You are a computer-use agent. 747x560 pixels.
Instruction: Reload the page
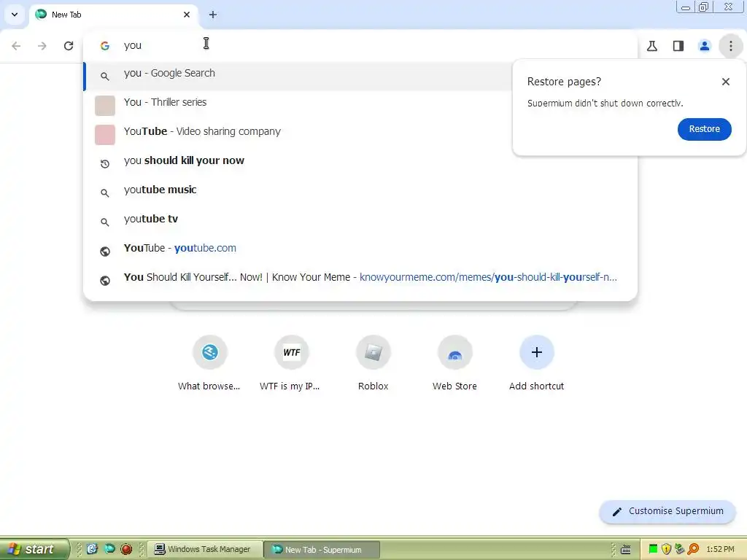tap(69, 46)
